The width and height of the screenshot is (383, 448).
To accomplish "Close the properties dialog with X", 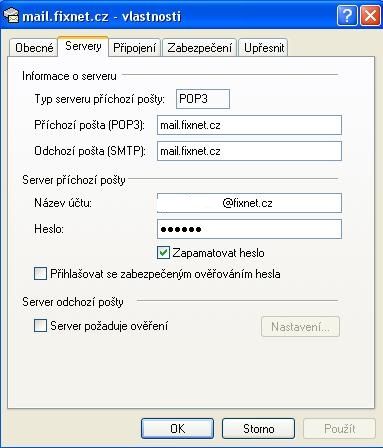I will [370, 15].
